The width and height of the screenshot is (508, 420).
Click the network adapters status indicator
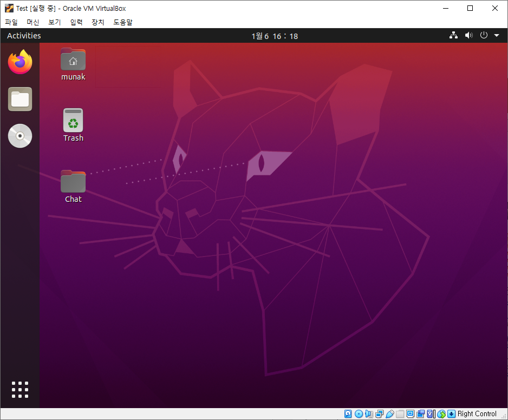pyautogui.click(x=380, y=414)
